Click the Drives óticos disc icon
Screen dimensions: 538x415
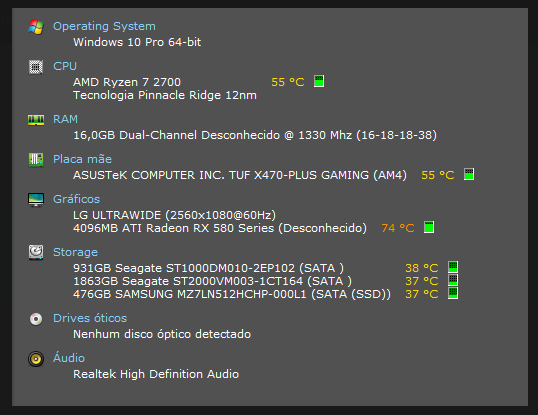click(36, 319)
